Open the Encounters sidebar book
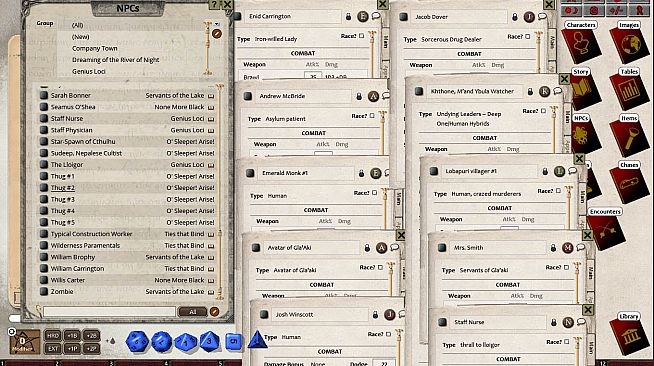 [x=606, y=229]
